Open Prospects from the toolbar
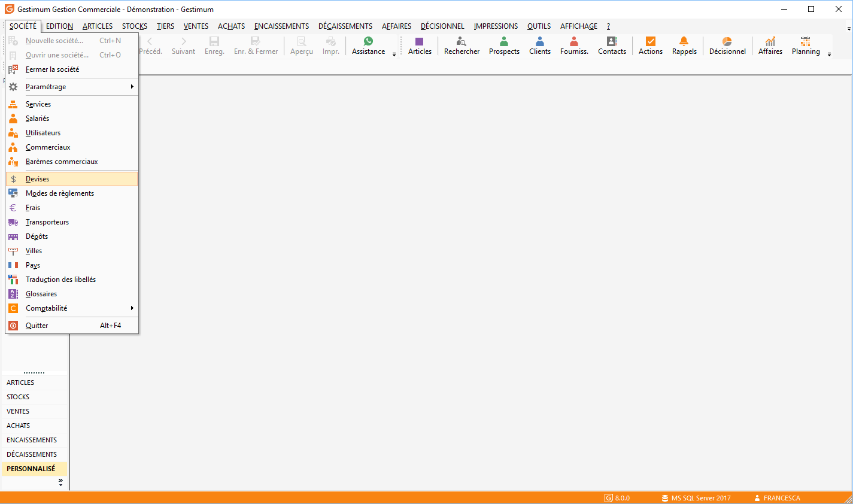 [x=504, y=46]
